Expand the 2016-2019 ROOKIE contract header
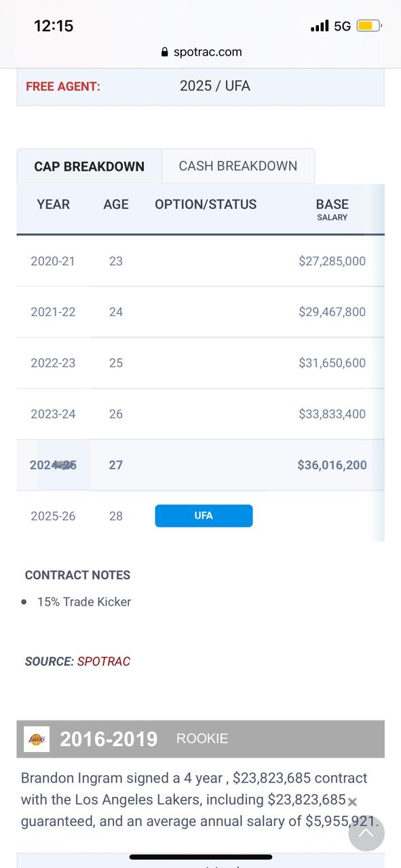The image size is (401, 868). coord(201,739)
